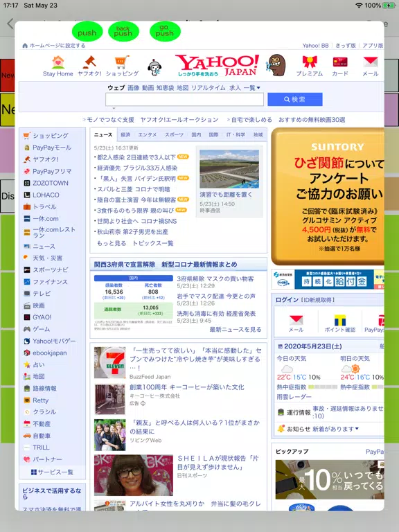Switch to the エンタメ news tab
The height and width of the screenshot is (532, 399).
point(148,134)
